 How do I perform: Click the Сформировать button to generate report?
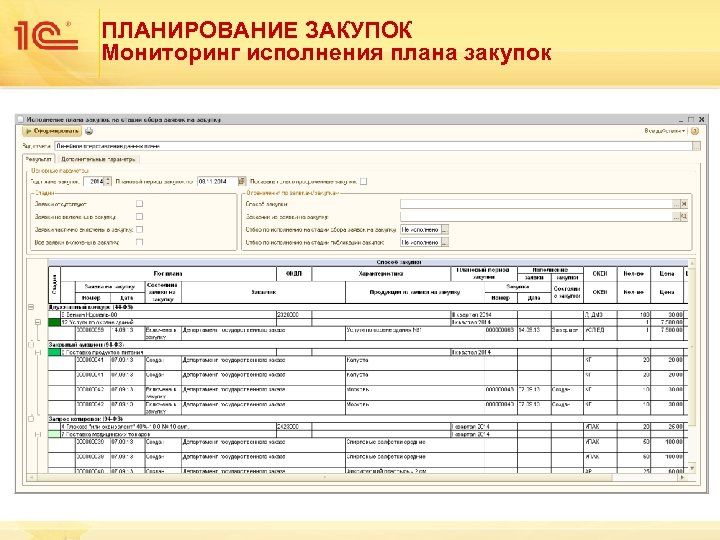[x=52, y=131]
